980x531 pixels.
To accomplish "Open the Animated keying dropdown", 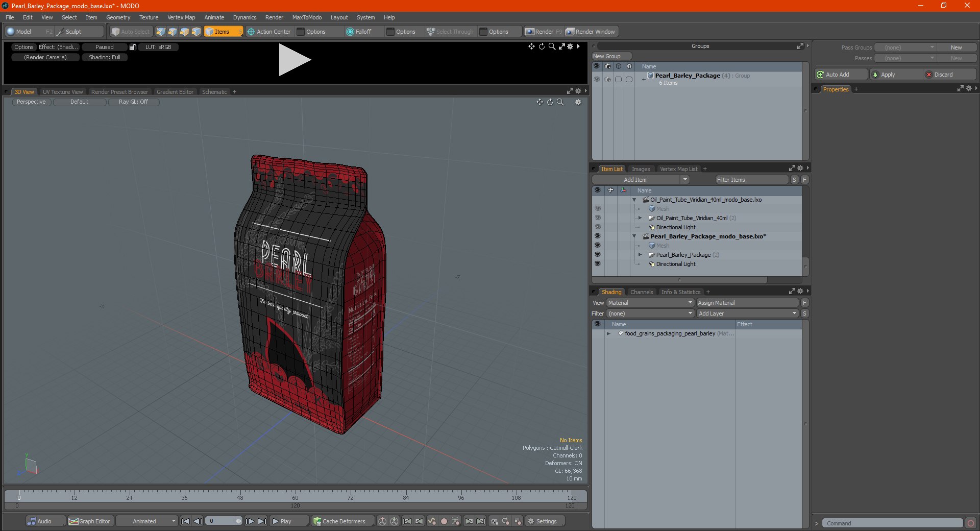I will pyautogui.click(x=146, y=521).
